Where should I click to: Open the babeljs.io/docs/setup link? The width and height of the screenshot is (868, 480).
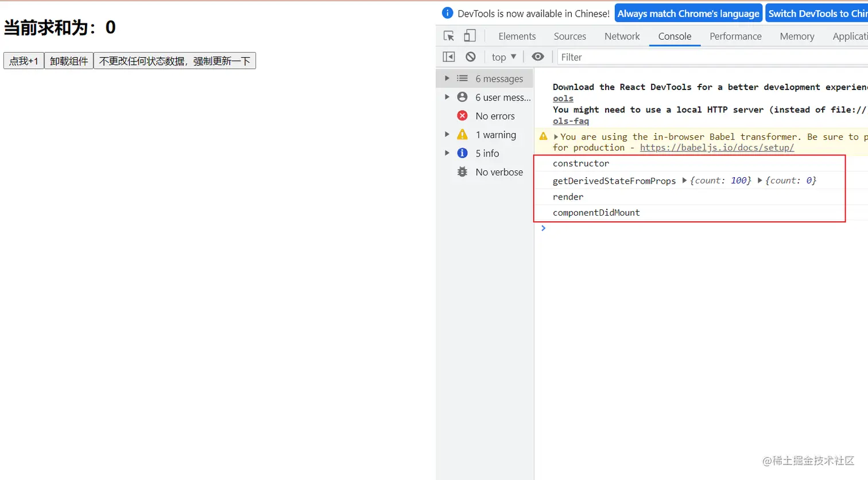(x=717, y=147)
